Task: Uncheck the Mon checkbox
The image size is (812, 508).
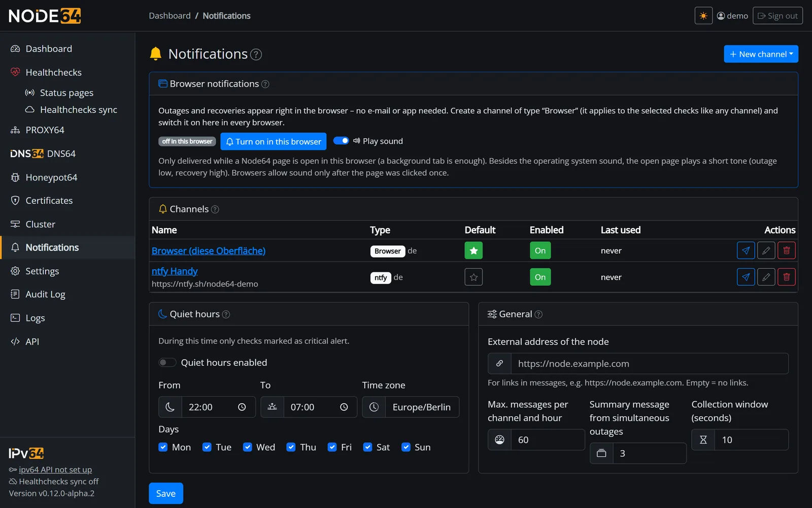Action: tap(163, 447)
